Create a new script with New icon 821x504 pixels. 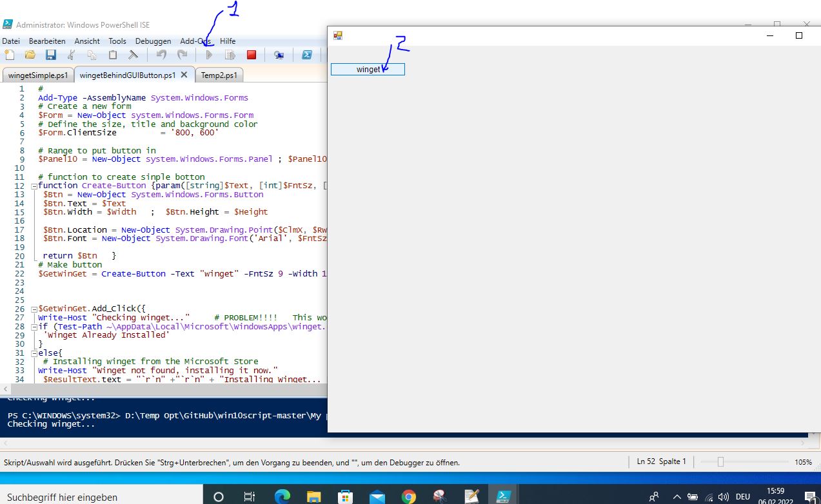point(10,55)
